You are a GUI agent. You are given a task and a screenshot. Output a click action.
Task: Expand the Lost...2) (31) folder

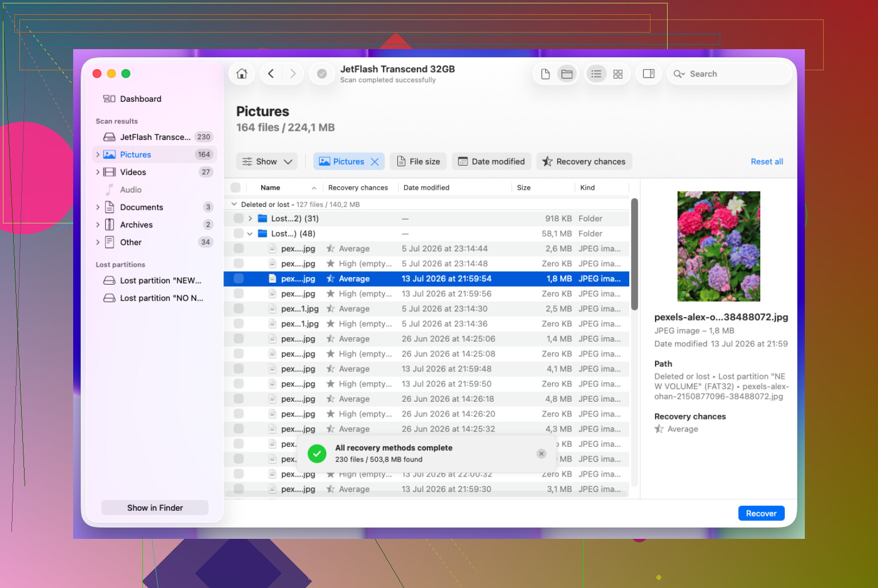coord(250,218)
